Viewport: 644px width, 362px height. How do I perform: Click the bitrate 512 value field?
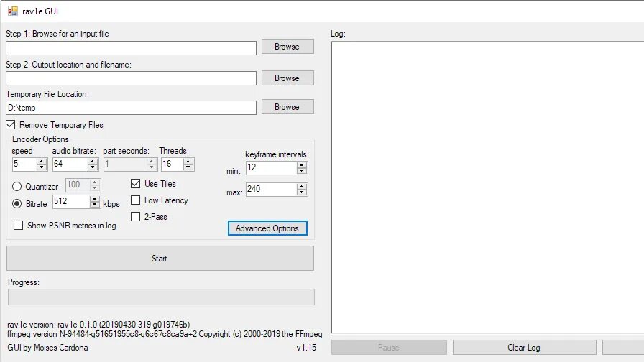point(71,202)
